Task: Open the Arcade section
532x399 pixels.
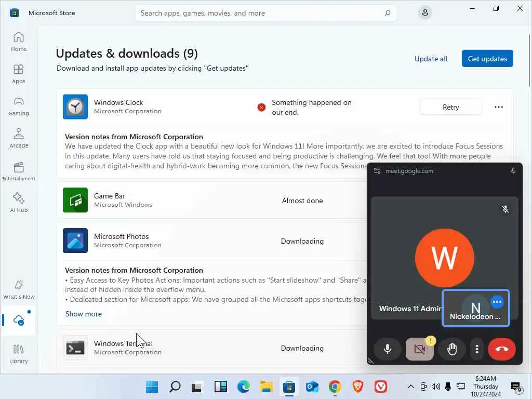Action: click(x=19, y=138)
